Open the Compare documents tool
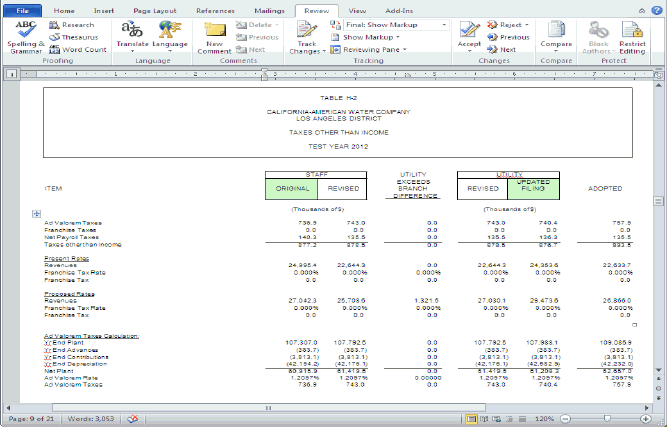 pos(556,32)
